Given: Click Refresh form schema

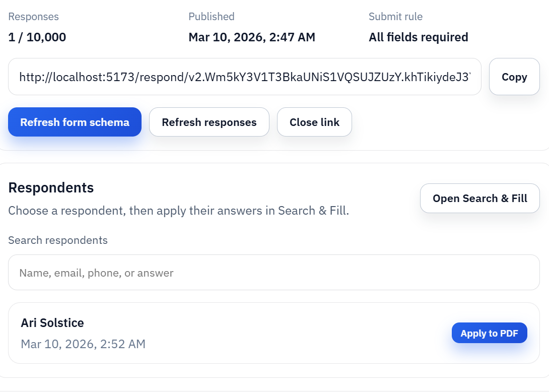Looking at the screenshot, I should point(75,122).
